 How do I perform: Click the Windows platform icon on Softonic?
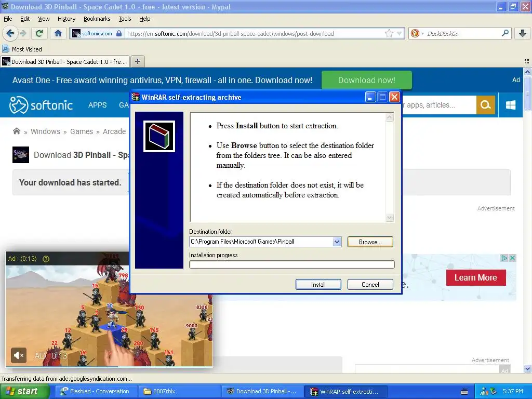tap(510, 105)
